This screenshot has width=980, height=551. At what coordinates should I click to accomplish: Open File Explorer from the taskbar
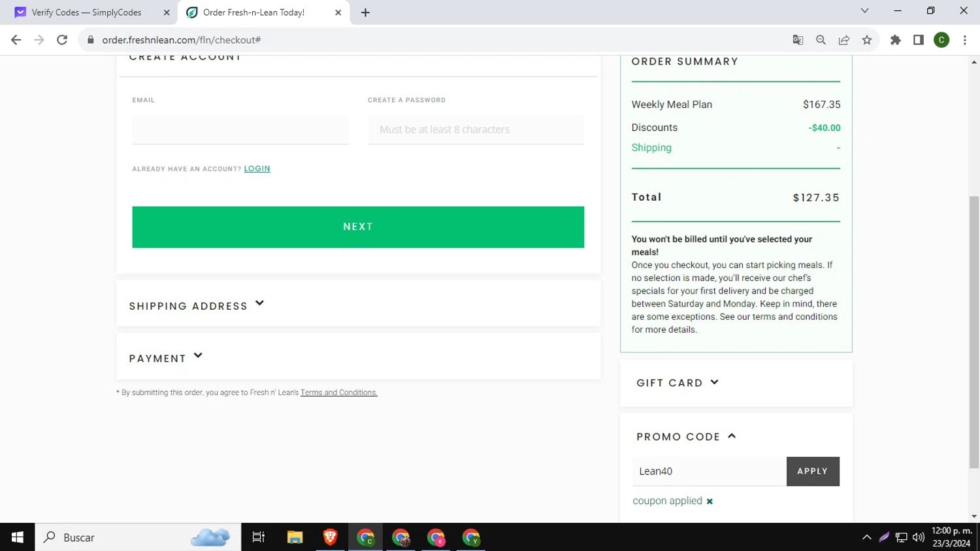coord(295,537)
